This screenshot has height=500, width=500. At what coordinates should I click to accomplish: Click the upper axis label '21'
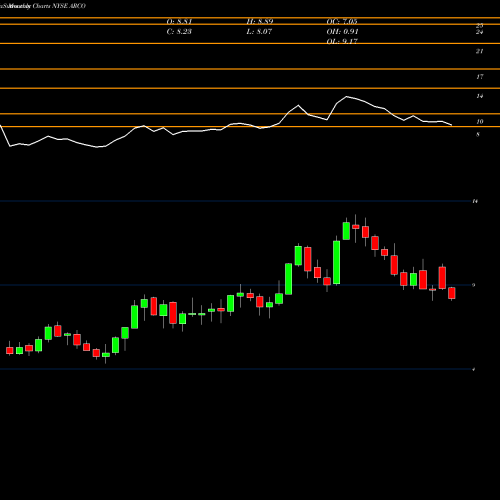pos(479,51)
